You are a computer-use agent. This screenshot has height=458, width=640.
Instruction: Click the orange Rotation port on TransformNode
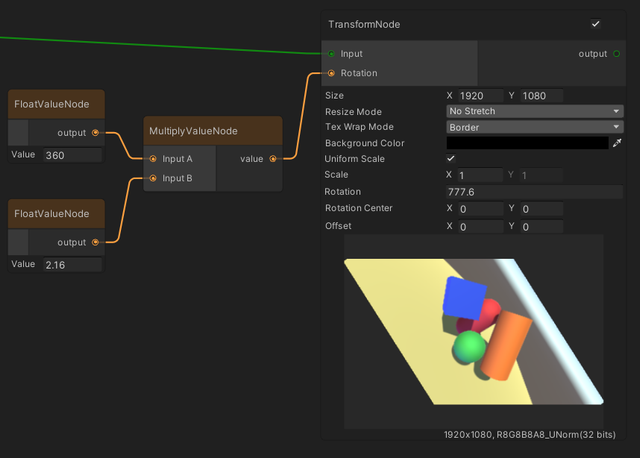tap(331, 73)
